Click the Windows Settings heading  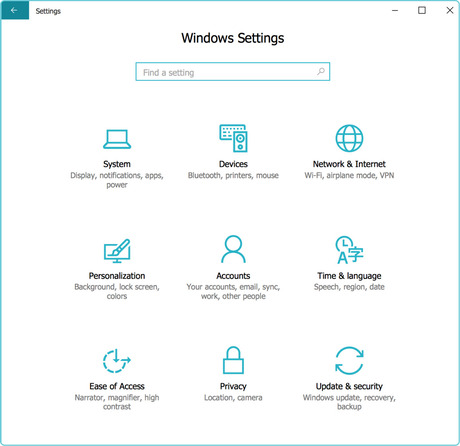(233, 38)
